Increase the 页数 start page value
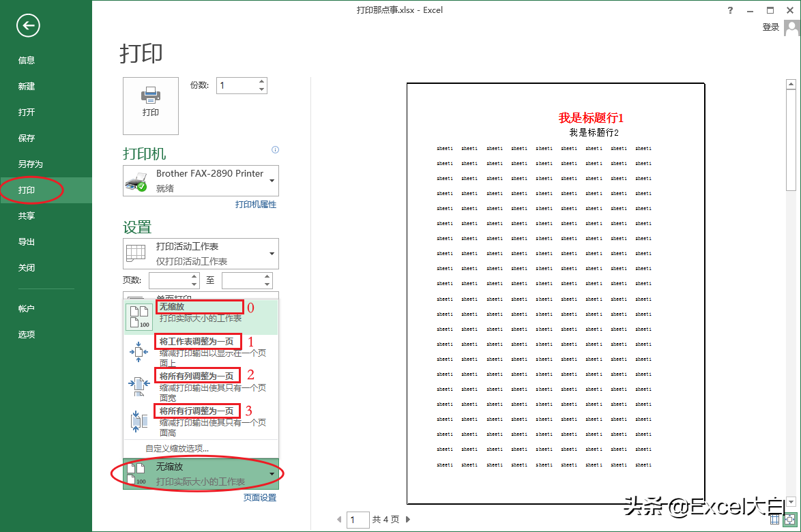Screen dimensions: 801x532 pos(194,277)
